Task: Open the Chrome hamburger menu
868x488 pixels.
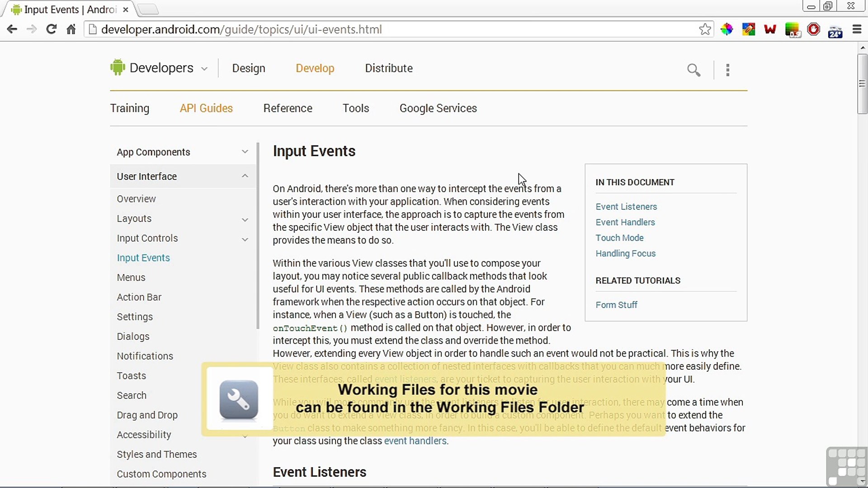Action: 857,29
